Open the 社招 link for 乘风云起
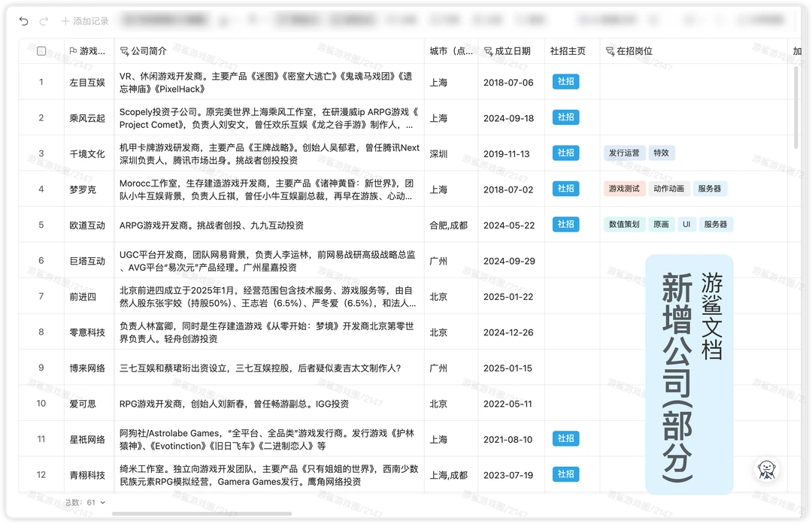 point(565,117)
